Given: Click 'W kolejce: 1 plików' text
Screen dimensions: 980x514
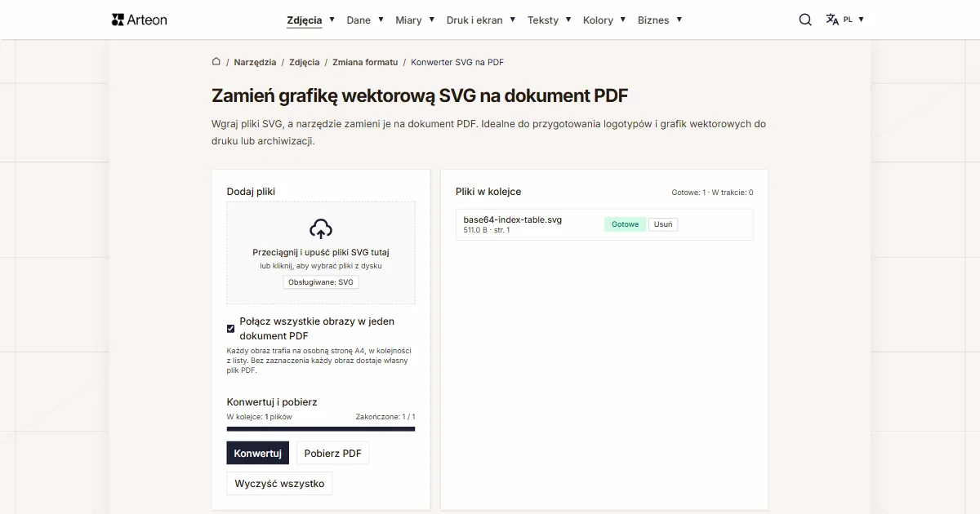Looking at the screenshot, I should tap(259, 416).
